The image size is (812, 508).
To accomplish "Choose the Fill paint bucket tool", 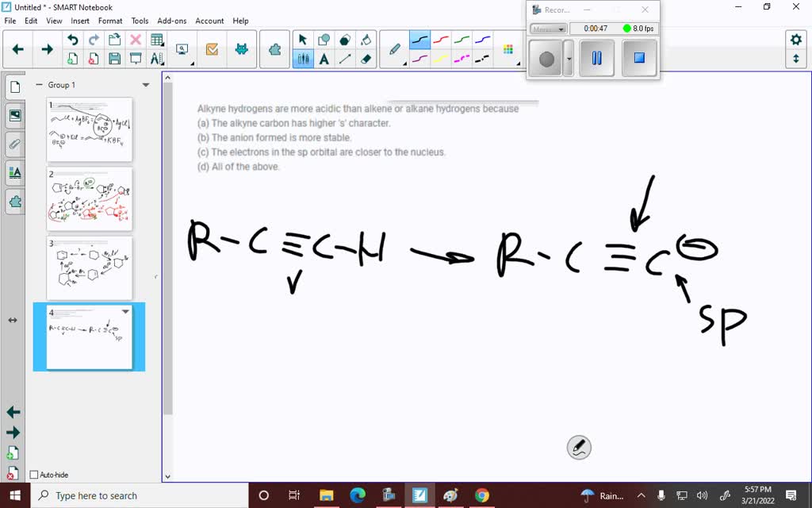I will click(366, 40).
